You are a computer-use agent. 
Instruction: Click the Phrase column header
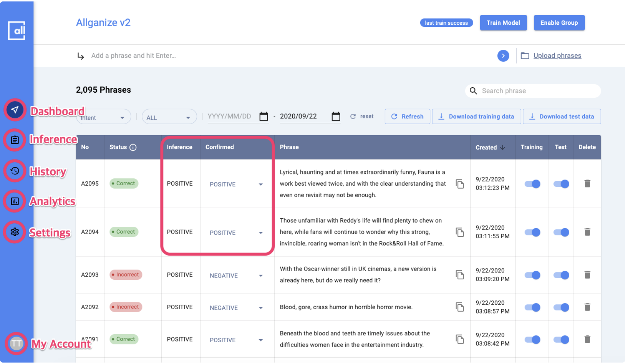[289, 147]
